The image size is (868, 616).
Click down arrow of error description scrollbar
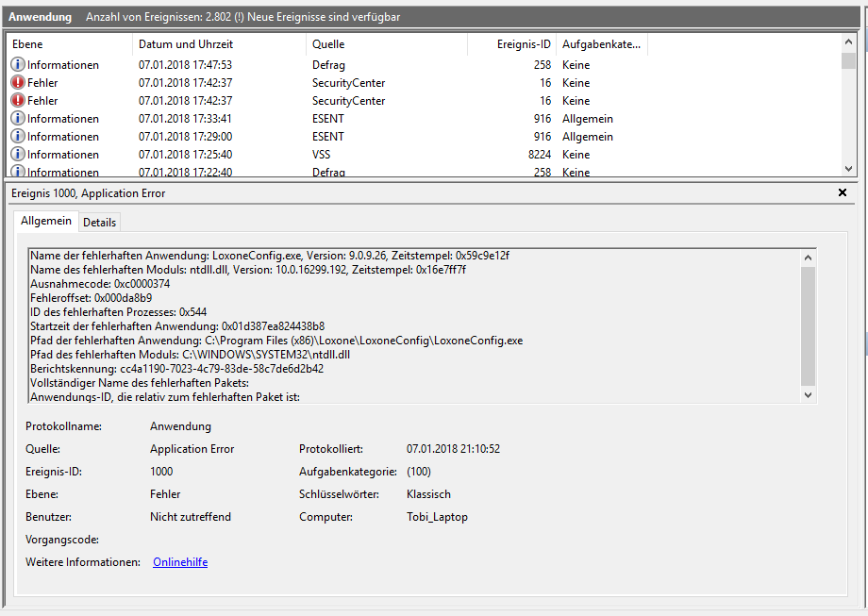pyautogui.click(x=807, y=395)
